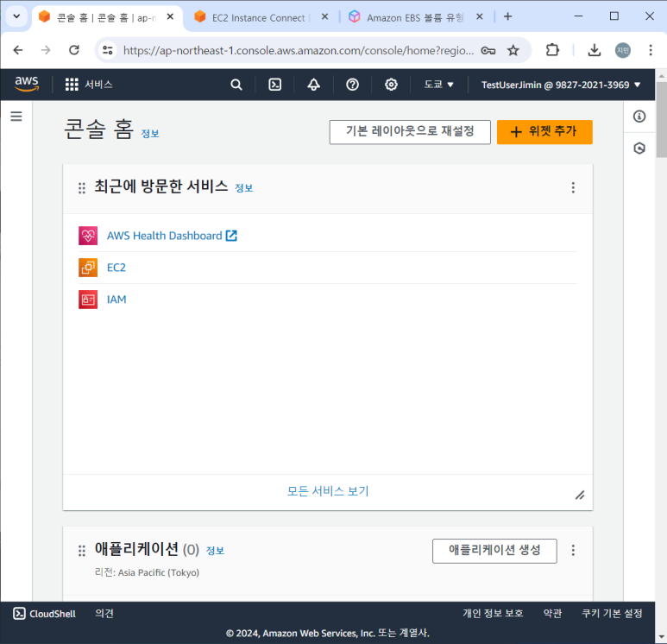Bookmark this page with the star
Image resolution: width=667 pixels, height=644 pixels.
(513, 51)
